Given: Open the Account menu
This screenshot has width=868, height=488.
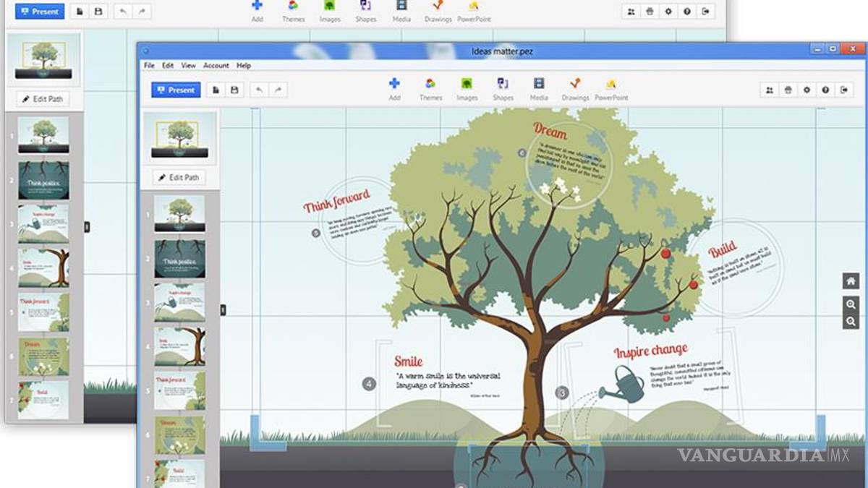Looking at the screenshot, I should pyautogui.click(x=216, y=65).
